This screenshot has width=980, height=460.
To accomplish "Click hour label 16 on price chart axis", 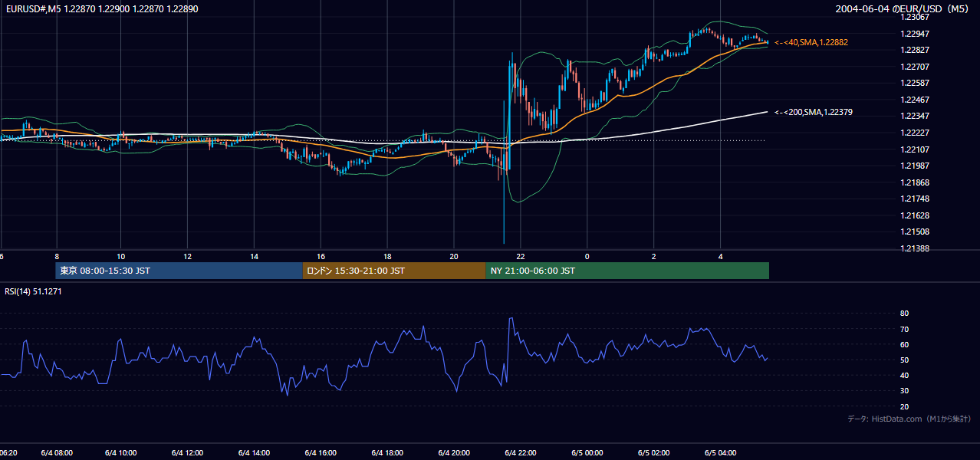I will (321, 256).
